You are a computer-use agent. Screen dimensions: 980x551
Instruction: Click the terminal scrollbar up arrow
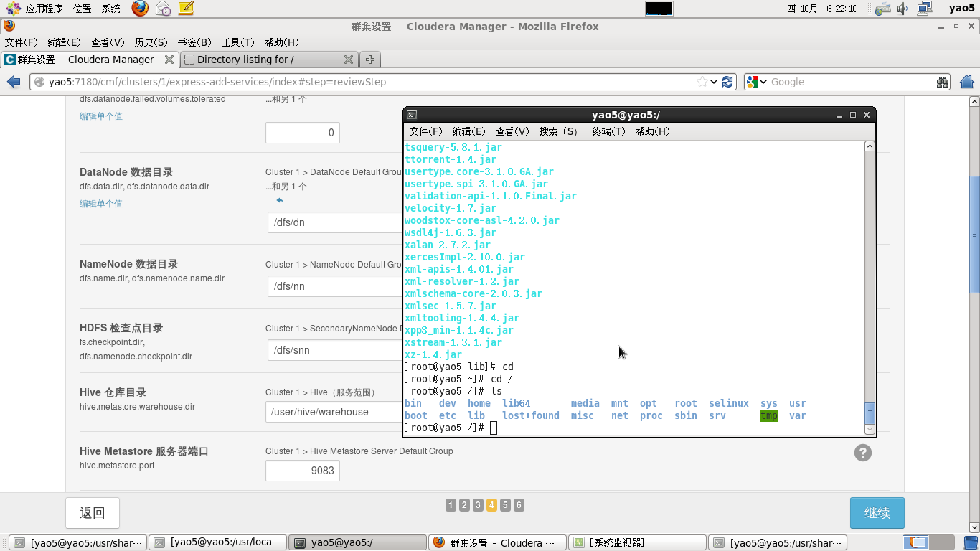[x=870, y=146]
